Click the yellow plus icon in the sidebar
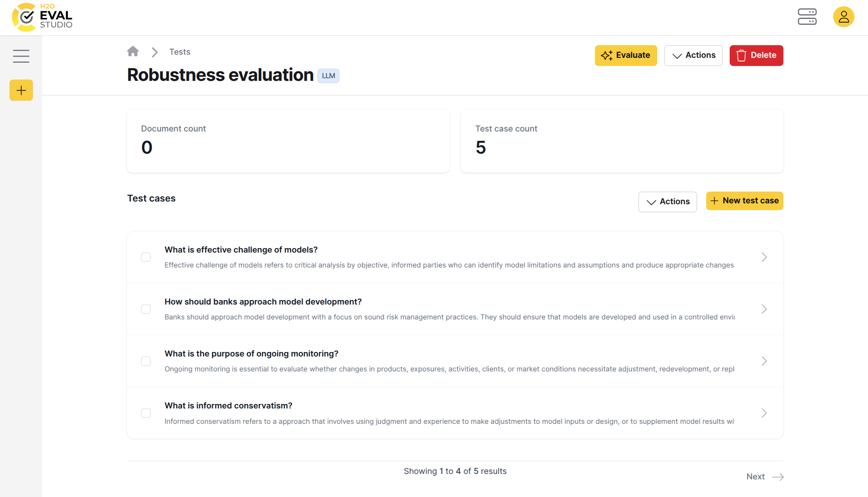The image size is (868, 497). pos(21,90)
